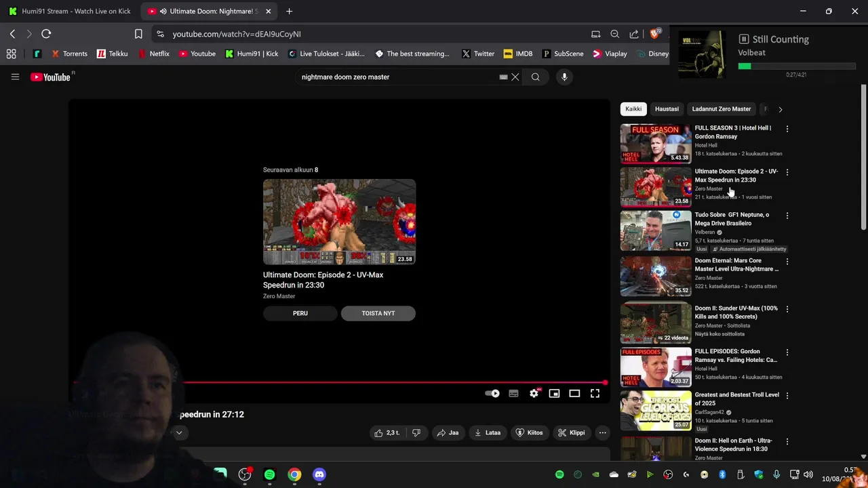Open a new browser tab with plus
The image size is (868, 488).
[x=289, y=11]
